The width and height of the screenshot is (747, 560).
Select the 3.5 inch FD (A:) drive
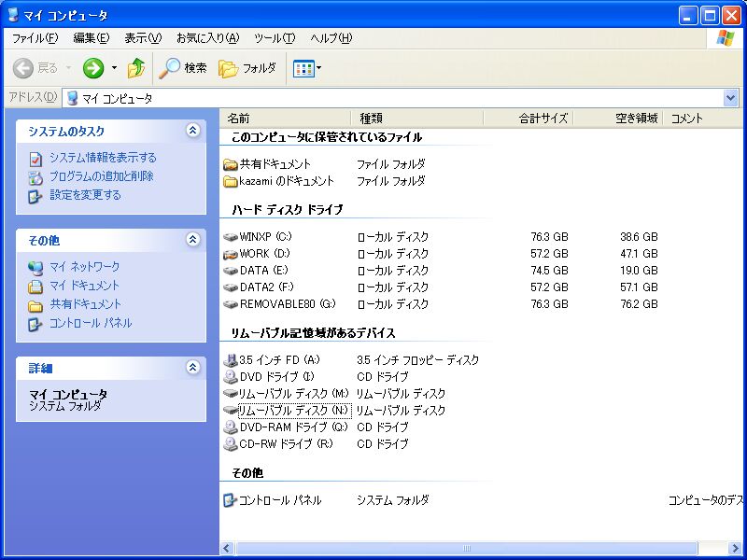coord(232,360)
